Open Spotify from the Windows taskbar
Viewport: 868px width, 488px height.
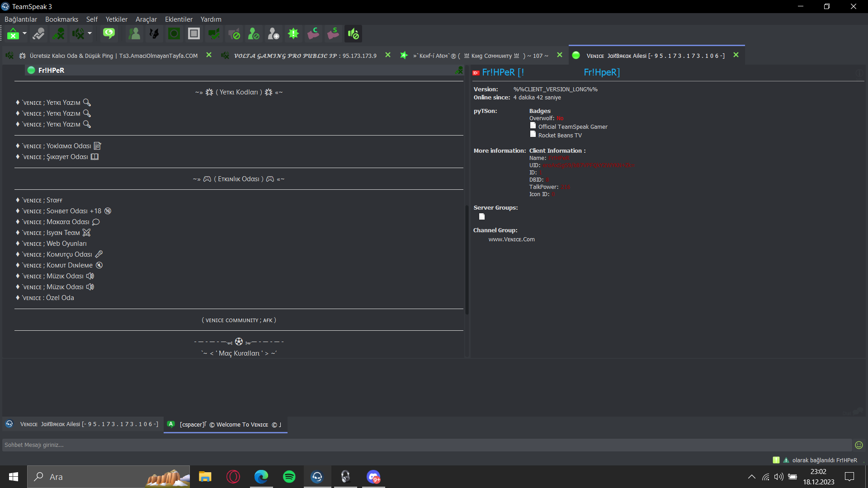(289, 477)
